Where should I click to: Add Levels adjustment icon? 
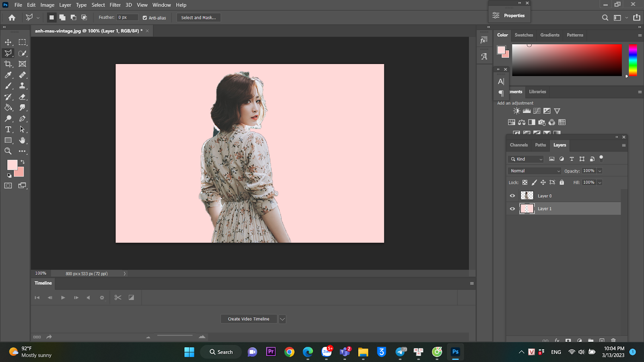point(526,111)
